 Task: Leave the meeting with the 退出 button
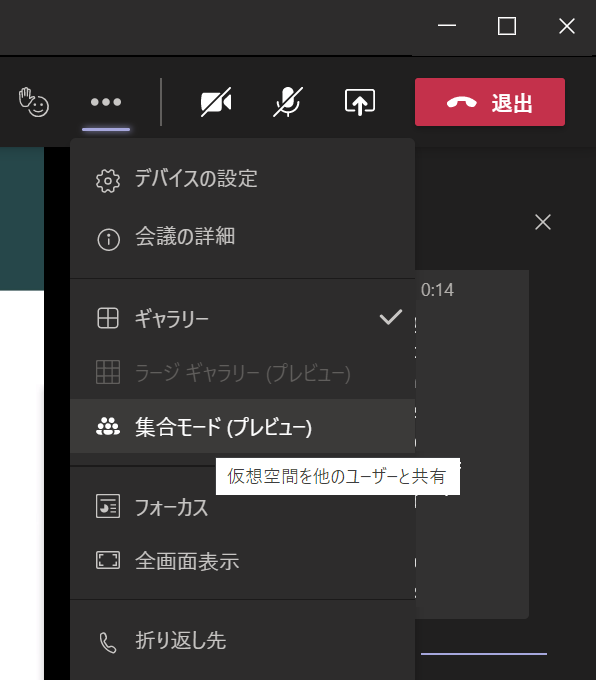[x=490, y=102]
